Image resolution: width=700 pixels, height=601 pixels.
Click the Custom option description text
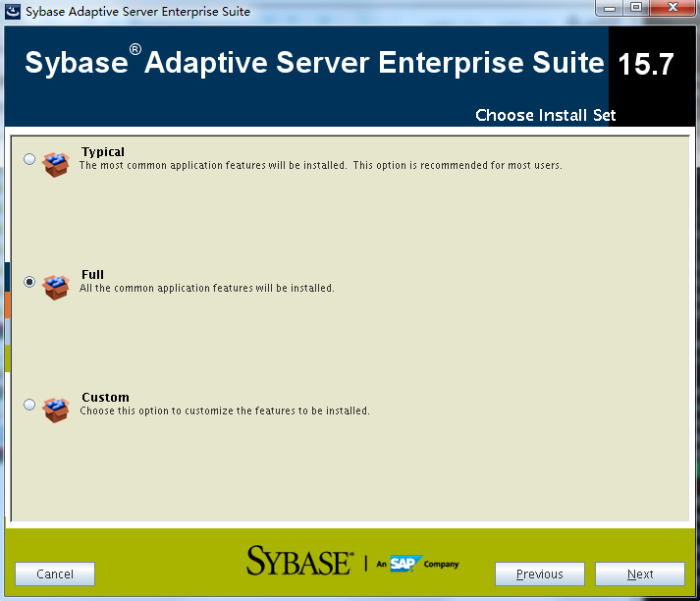[x=225, y=411]
